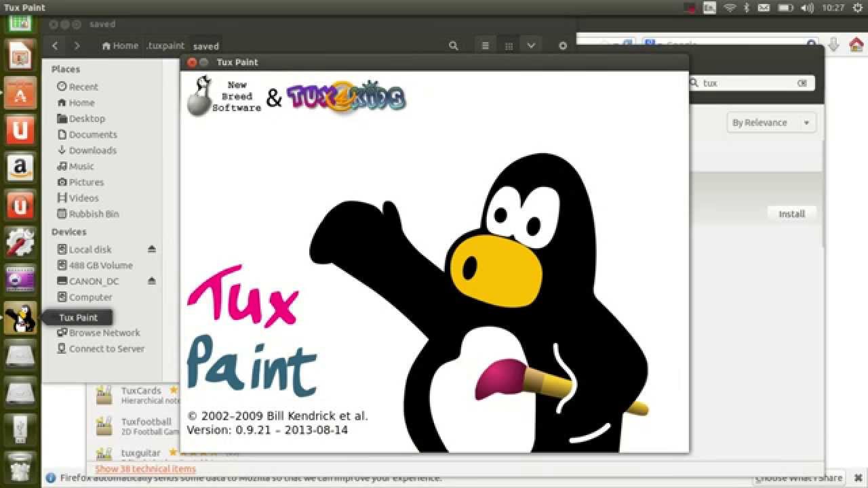
Task: Click Firefox home button
Action: 856,45
